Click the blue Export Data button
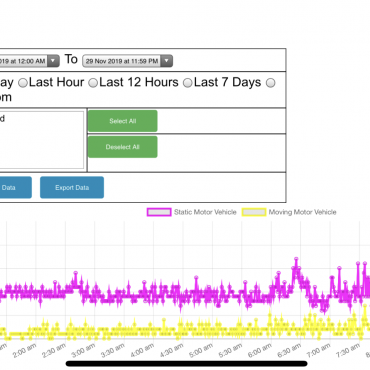Screen dimensions: 370x370 click(x=72, y=187)
